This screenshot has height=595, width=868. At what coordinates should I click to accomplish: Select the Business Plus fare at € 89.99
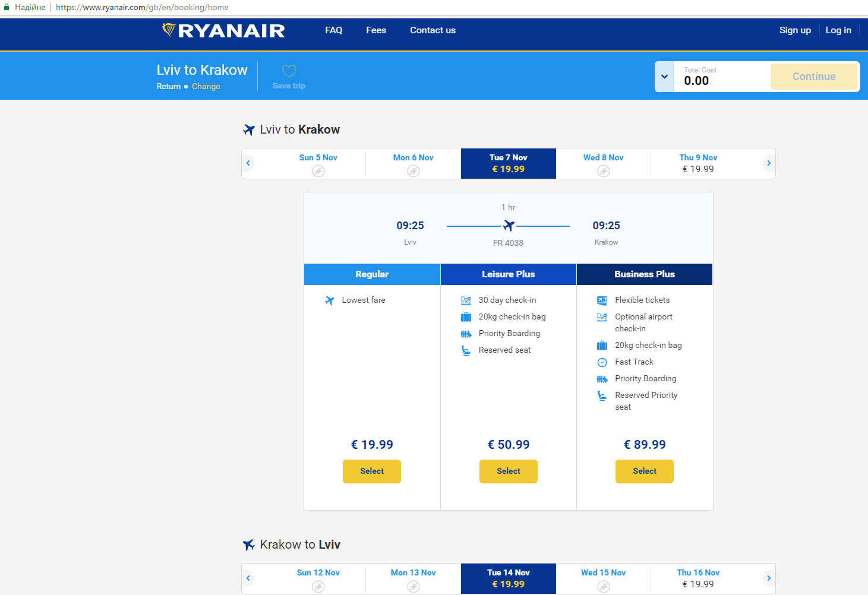[645, 471]
